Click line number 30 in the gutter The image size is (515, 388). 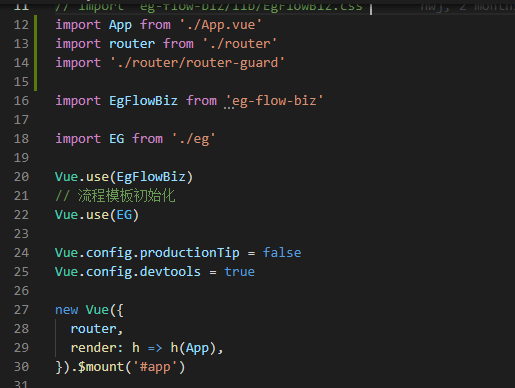pyautogui.click(x=21, y=367)
